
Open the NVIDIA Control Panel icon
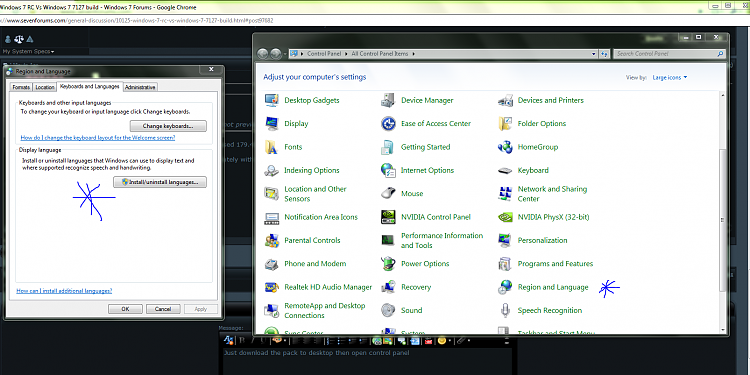tap(388, 217)
